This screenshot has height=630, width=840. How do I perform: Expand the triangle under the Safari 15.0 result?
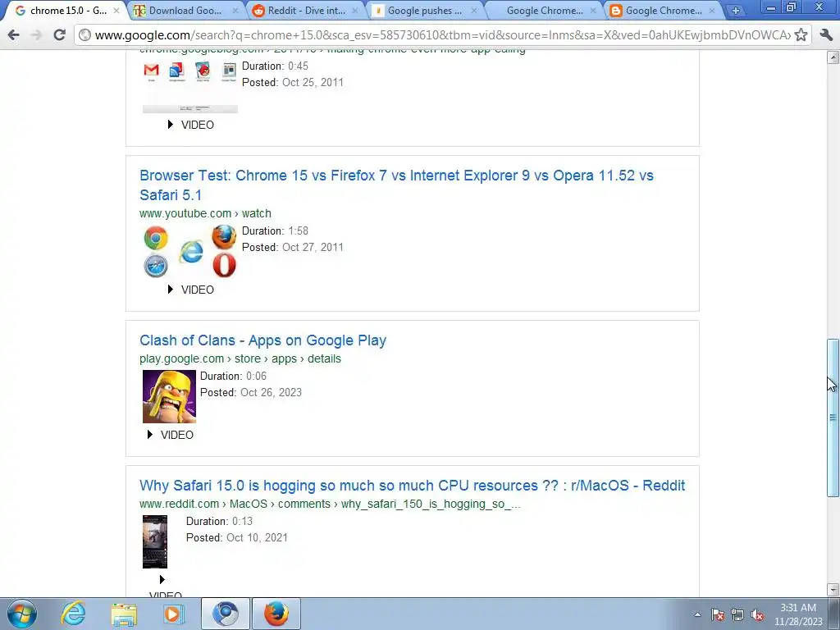(162, 580)
